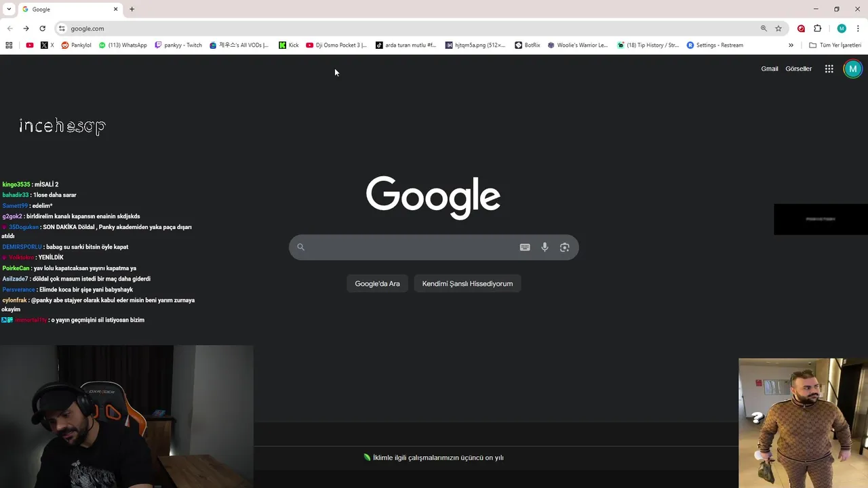Open the pankyy - Twitch bookmark
The width and height of the screenshot is (868, 488).
click(x=178, y=45)
